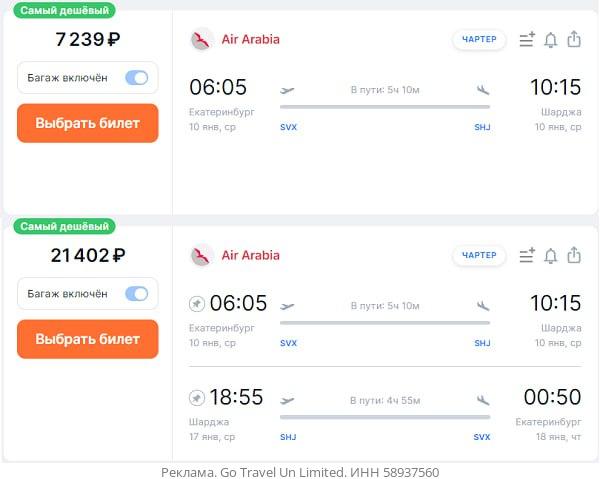Click the 7239₽ price label

tap(88, 39)
